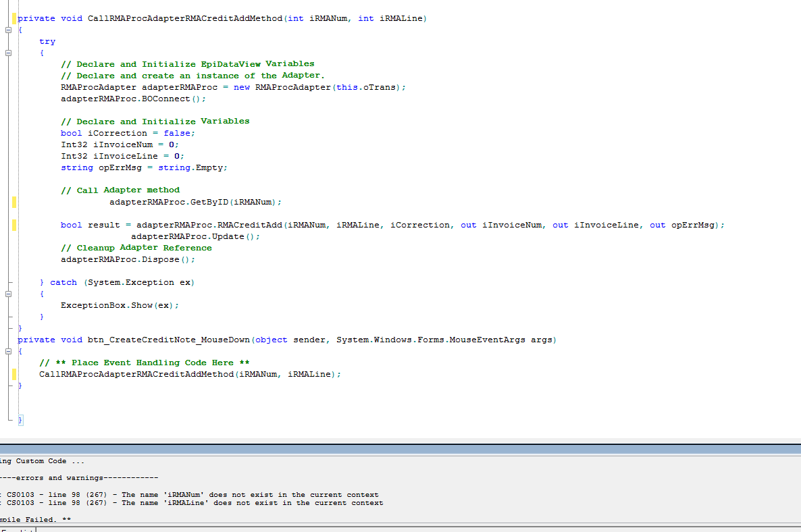Click comment 'Cleanup Adapter Reference'
801x532 pixels.
click(136, 248)
